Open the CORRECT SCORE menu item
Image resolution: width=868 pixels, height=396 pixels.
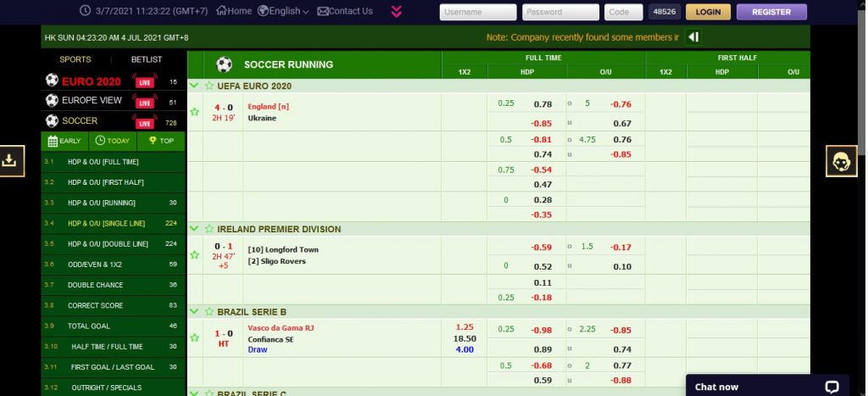(x=113, y=305)
